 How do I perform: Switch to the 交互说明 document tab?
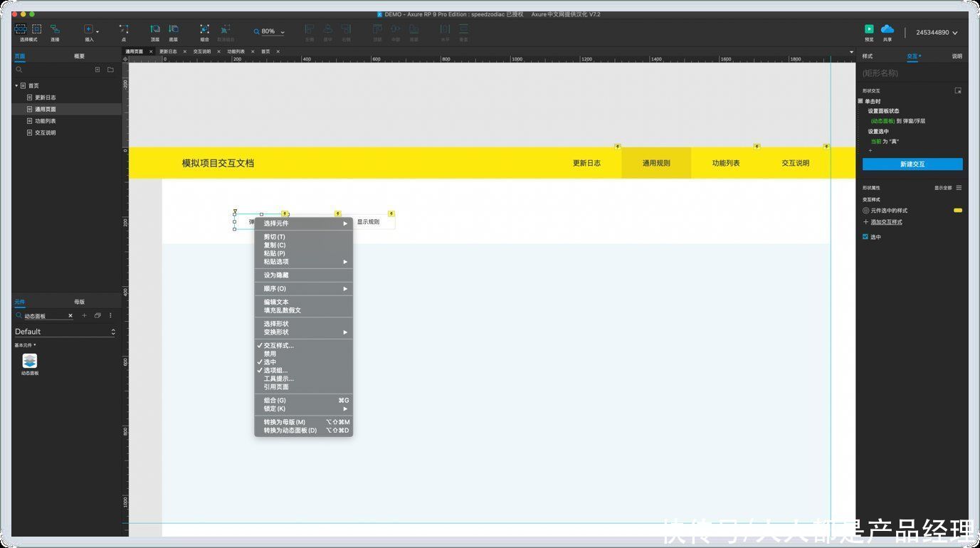pyautogui.click(x=202, y=51)
